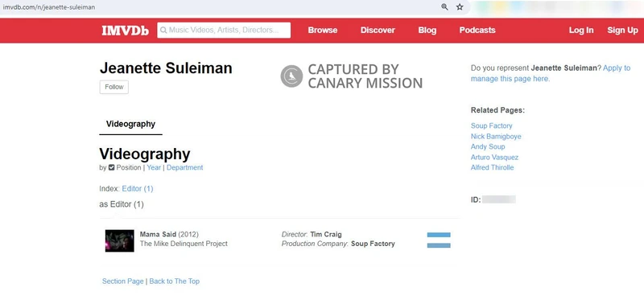The height and width of the screenshot is (304, 644).
Task: Select the Videography tab
Action: [130, 124]
